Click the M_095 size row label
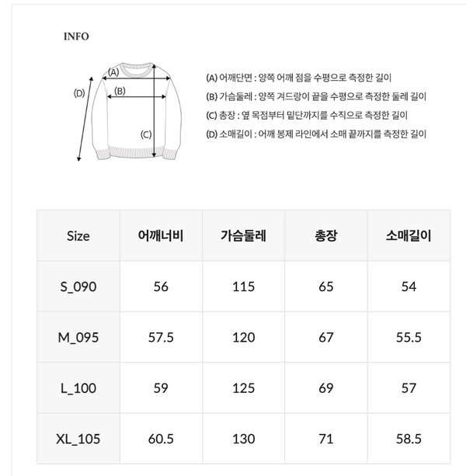This screenshot has height=476, width=466. 78,337
